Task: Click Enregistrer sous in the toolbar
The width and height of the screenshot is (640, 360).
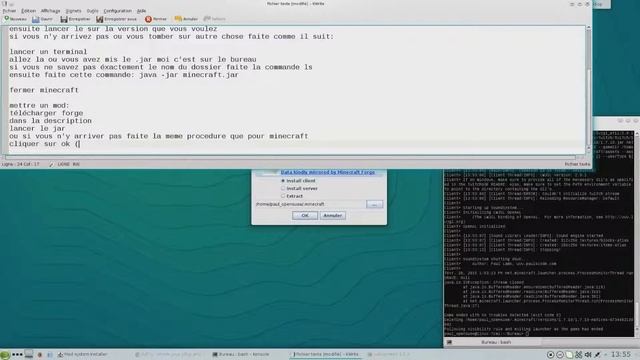Action: click(116, 19)
